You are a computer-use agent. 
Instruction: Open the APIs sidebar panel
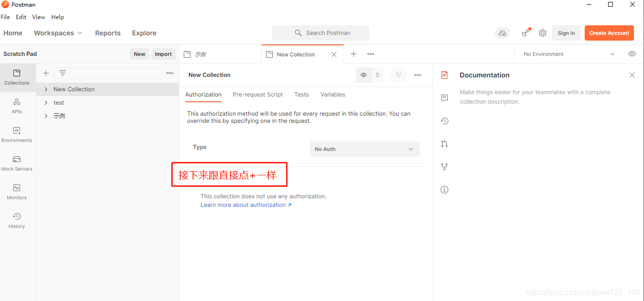pos(17,106)
